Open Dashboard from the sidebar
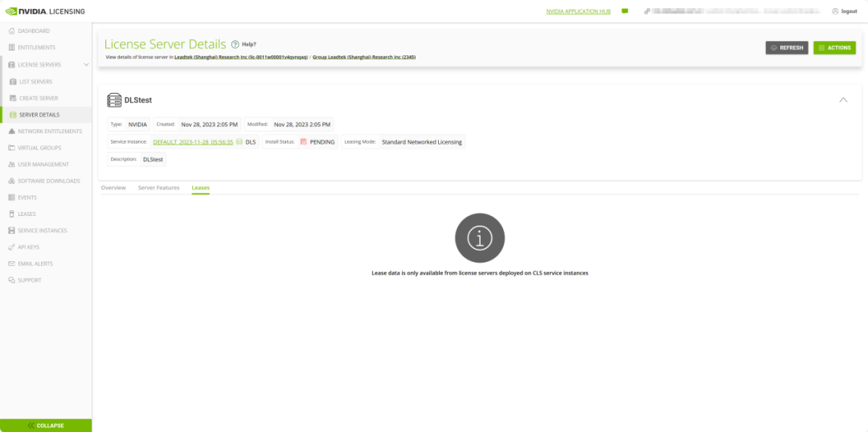This screenshot has width=868, height=432. pos(34,31)
